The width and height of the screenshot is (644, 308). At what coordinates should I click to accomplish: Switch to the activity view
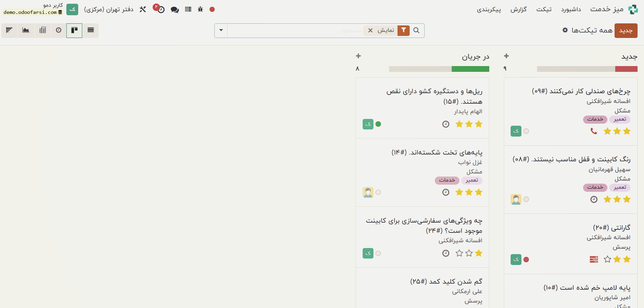[x=58, y=30]
